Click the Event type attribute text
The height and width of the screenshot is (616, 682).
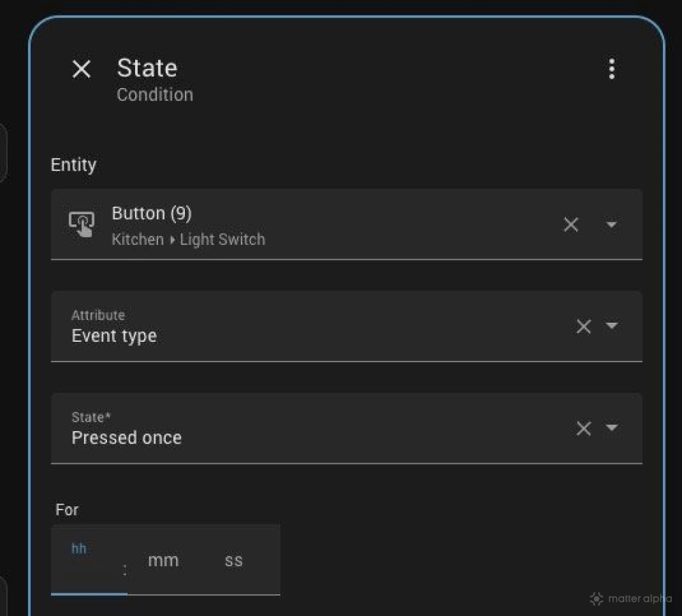[x=114, y=336]
